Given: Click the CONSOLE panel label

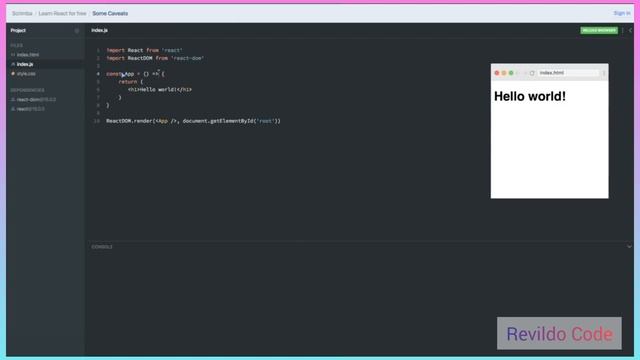Looking at the screenshot, I should (x=102, y=247).
